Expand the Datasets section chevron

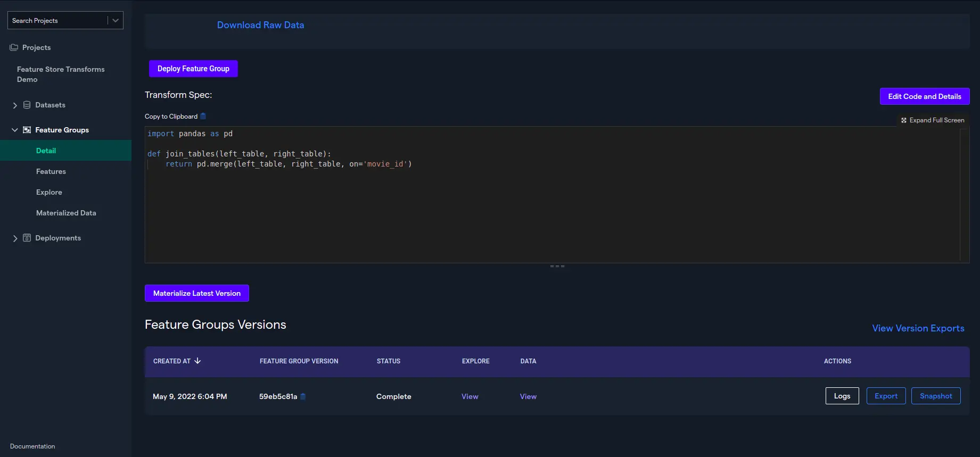tap(15, 105)
